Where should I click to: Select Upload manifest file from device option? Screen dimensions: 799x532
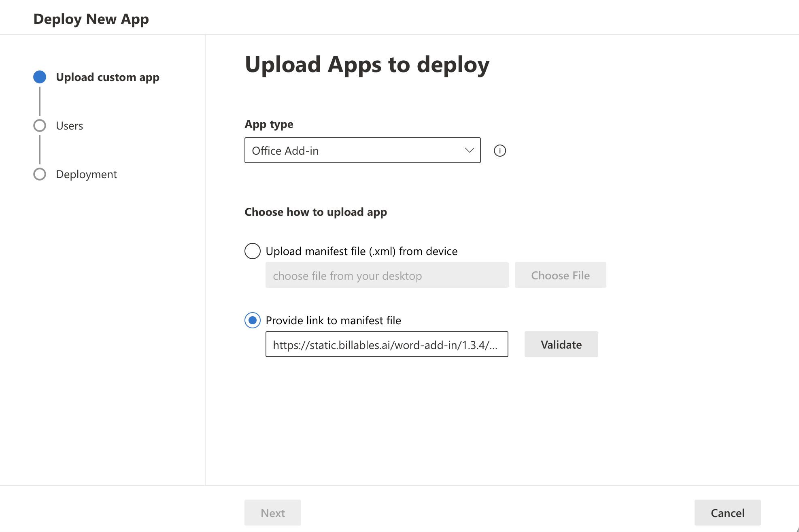[253, 251]
